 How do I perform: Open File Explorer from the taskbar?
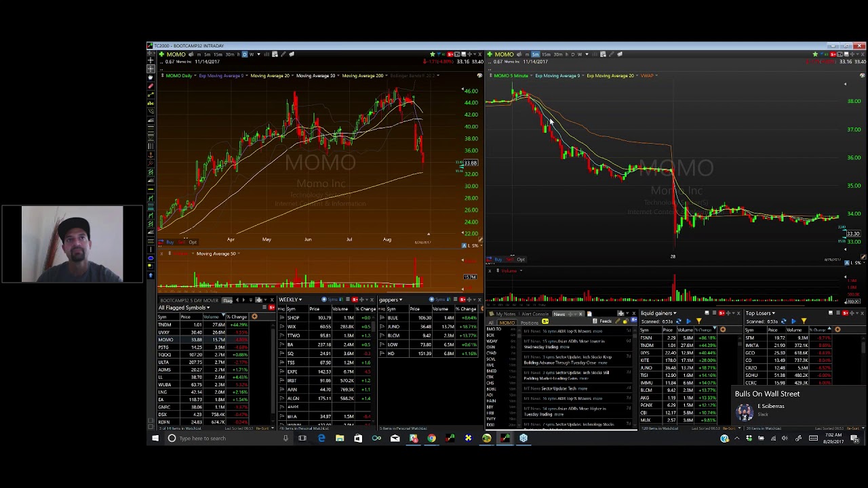coord(339,438)
